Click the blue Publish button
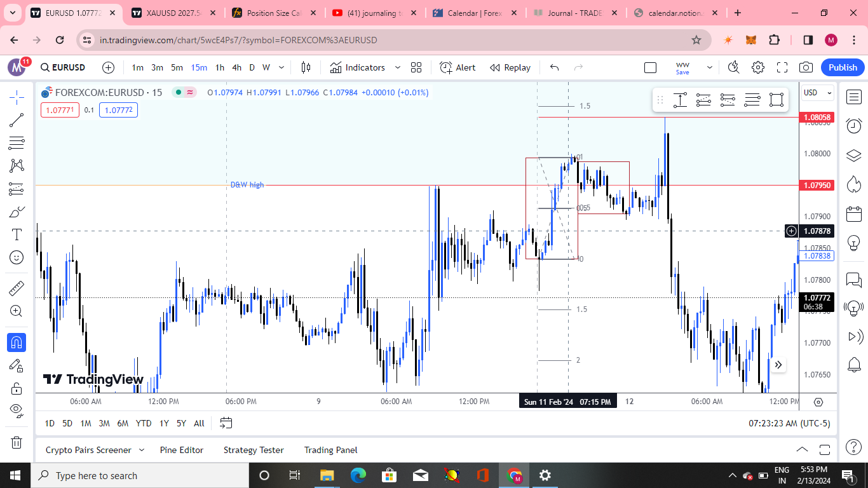 [x=843, y=67]
